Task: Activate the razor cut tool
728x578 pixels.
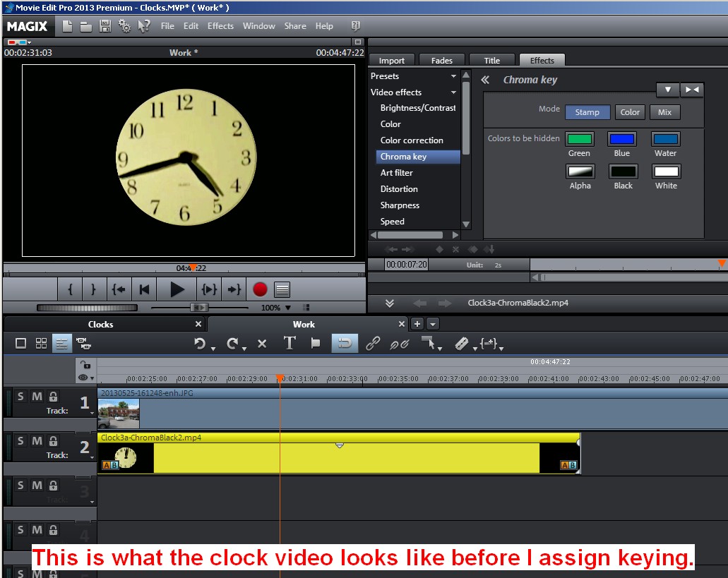Action: point(462,343)
